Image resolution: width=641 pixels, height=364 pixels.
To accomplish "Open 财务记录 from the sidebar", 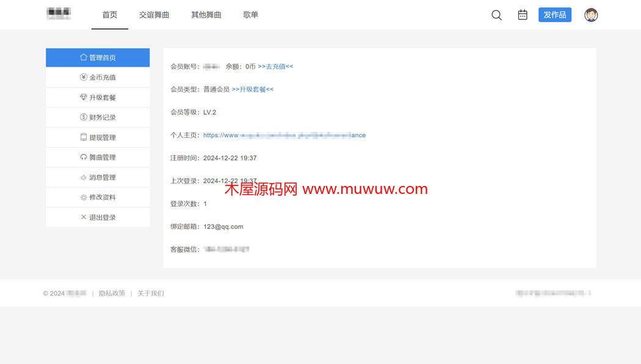I will (x=98, y=118).
